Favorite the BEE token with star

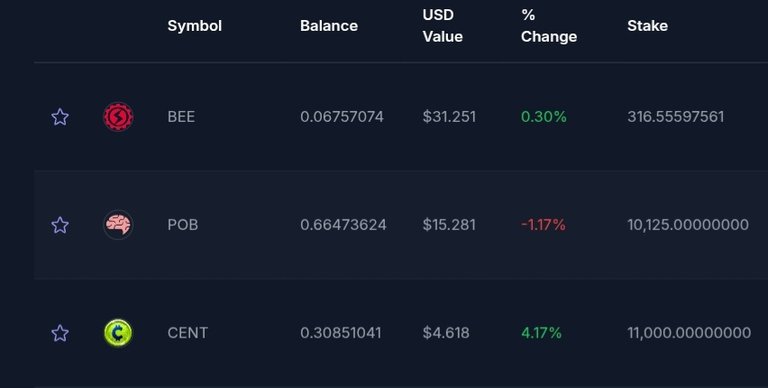coord(60,117)
